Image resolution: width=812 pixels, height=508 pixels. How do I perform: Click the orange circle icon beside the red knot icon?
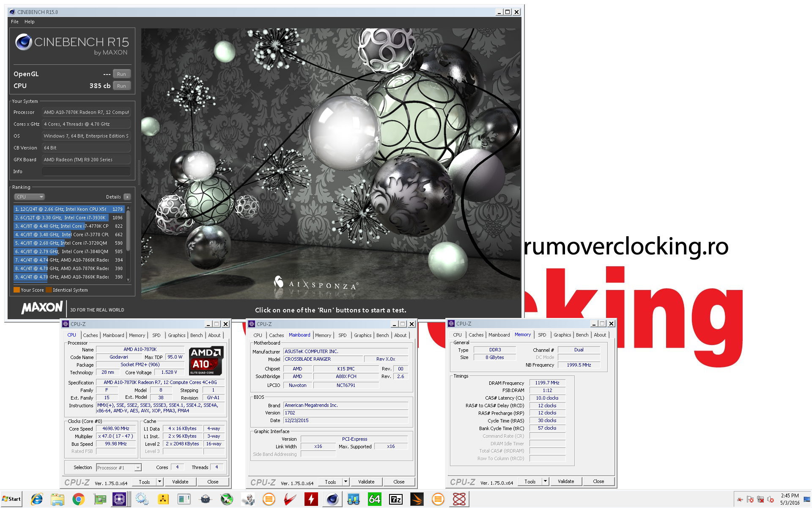click(x=438, y=500)
